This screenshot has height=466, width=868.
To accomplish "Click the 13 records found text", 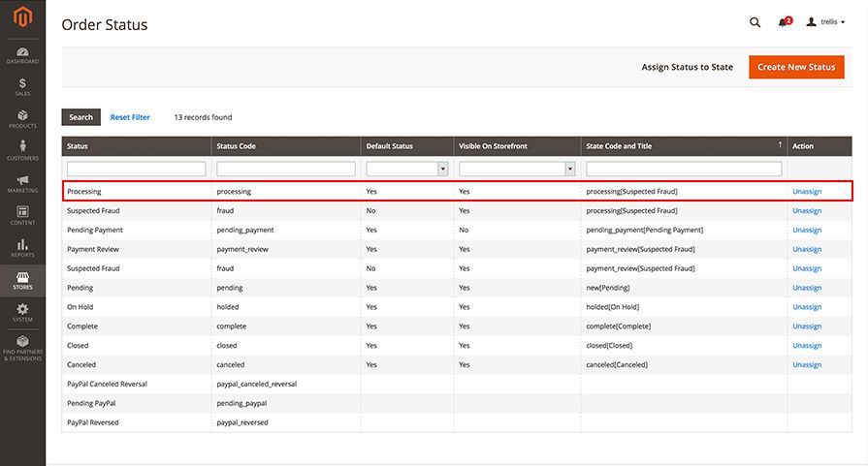I will (x=203, y=117).
